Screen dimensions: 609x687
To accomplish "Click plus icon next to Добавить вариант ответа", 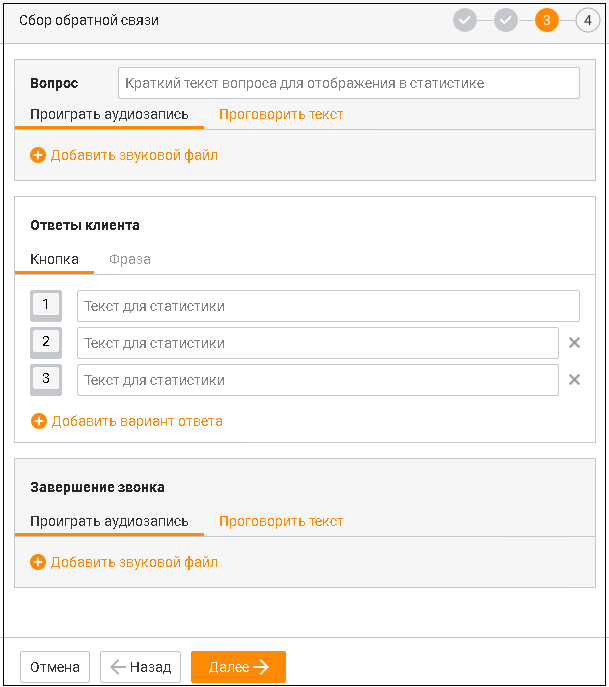I will point(39,421).
